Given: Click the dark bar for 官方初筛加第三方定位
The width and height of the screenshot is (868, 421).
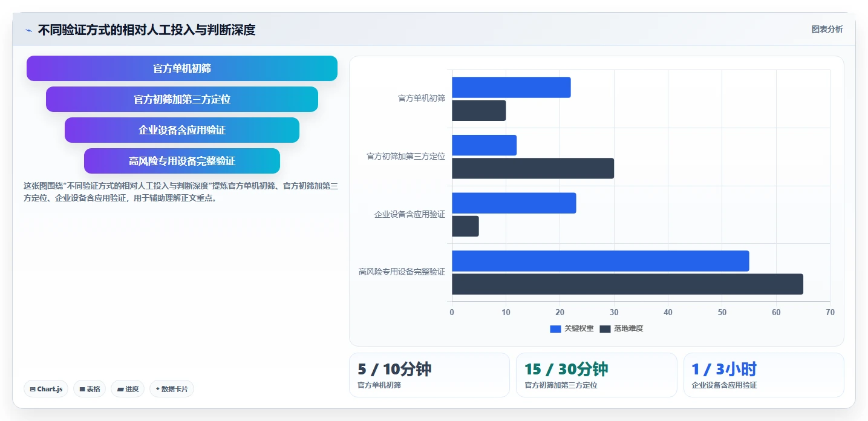Looking at the screenshot, I should pos(533,168).
